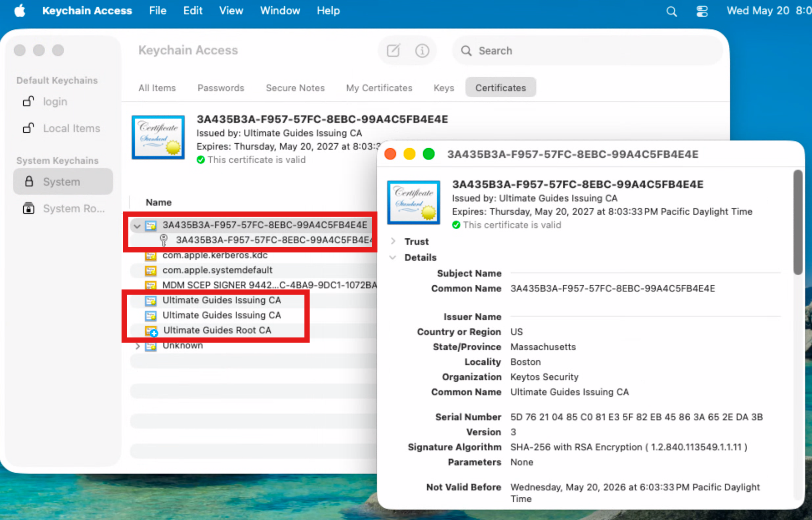Open the Window menu
812x520 pixels.
click(x=280, y=11)
